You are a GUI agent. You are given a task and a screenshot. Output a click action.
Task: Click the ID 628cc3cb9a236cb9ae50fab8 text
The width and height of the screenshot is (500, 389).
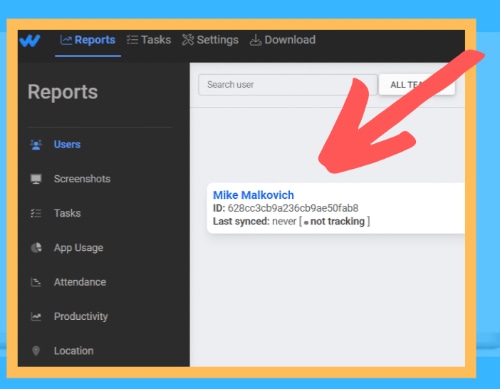[286, 208]
